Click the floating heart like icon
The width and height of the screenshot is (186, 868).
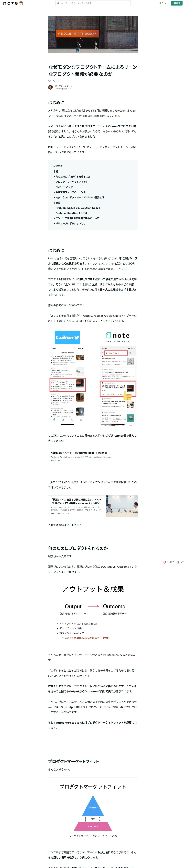[x=164, y=562]
